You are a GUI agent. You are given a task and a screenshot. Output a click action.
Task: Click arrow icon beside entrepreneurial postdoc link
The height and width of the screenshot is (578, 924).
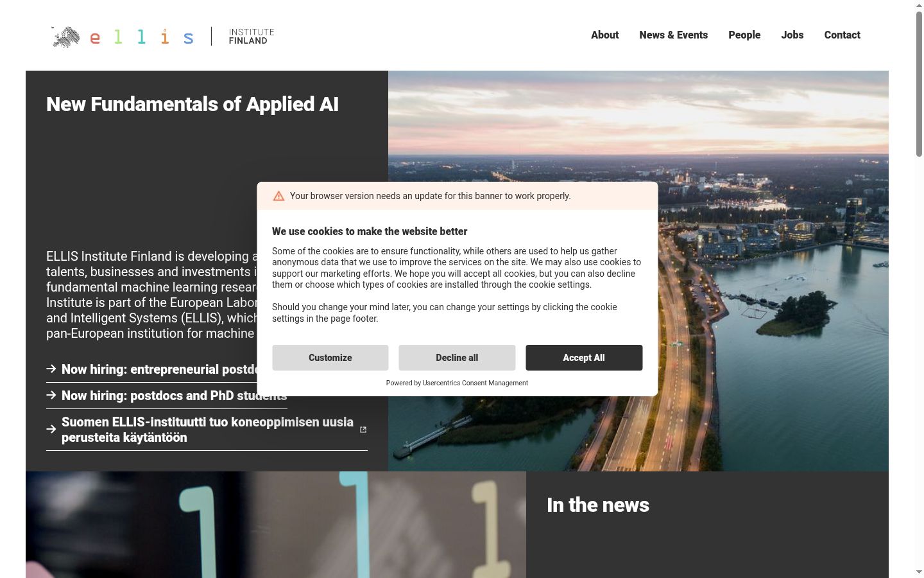[x=51, y=369]
